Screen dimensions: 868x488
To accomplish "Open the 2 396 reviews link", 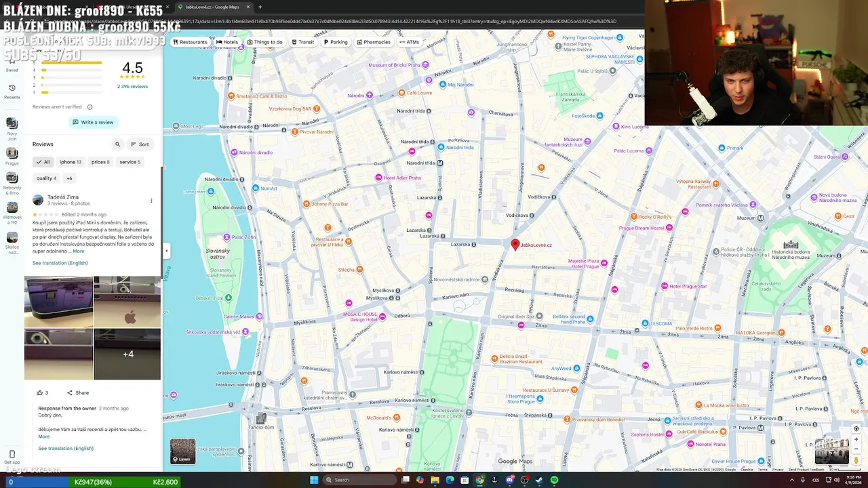I will pos(132,87).
